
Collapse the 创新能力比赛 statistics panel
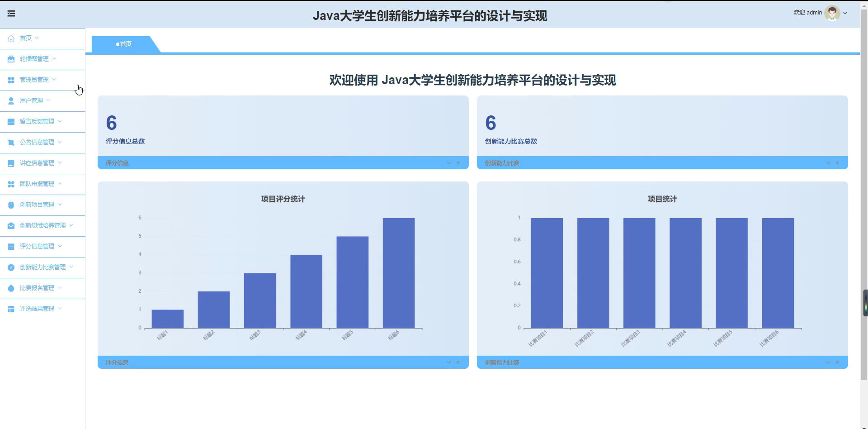[828, 162]
